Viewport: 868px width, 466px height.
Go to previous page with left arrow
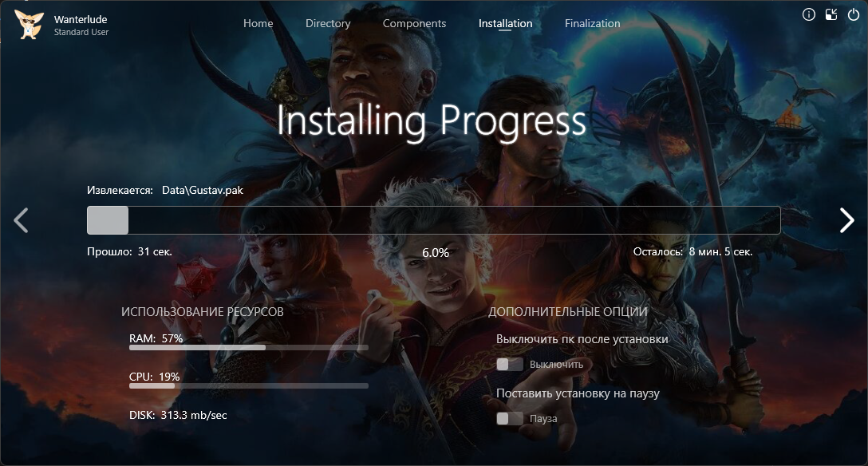point(22,220)
